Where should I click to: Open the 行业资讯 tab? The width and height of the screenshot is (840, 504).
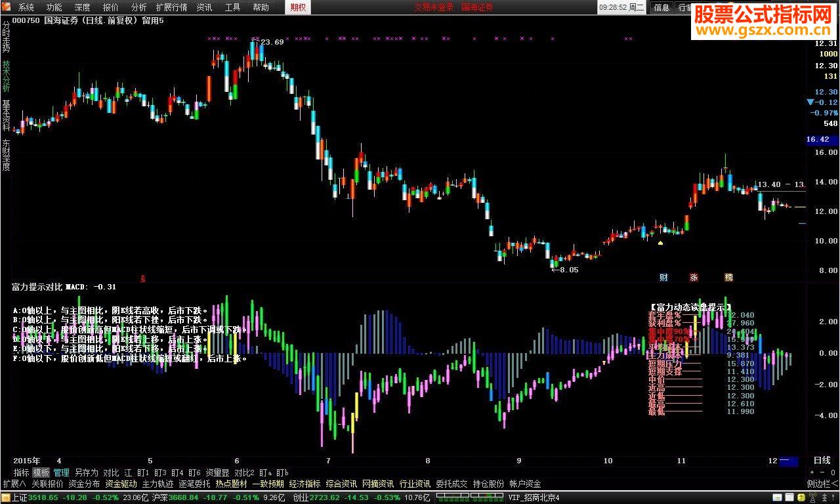pyautogui.click(x=415, y=484)
